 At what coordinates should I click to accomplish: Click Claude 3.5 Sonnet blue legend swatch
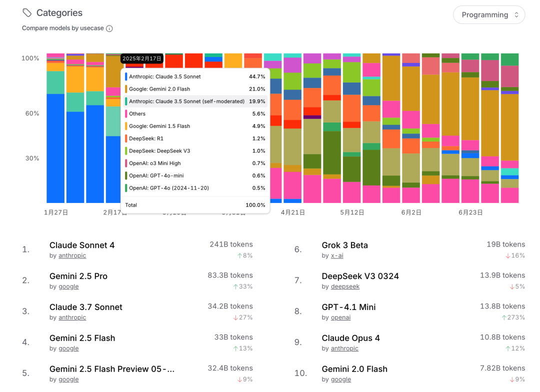point(126,76)
